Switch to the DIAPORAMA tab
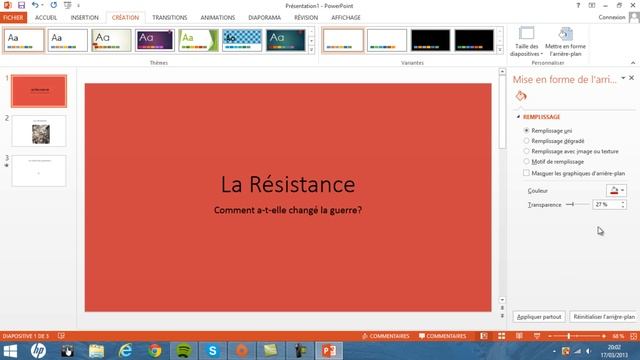 [x=264, y=18]
